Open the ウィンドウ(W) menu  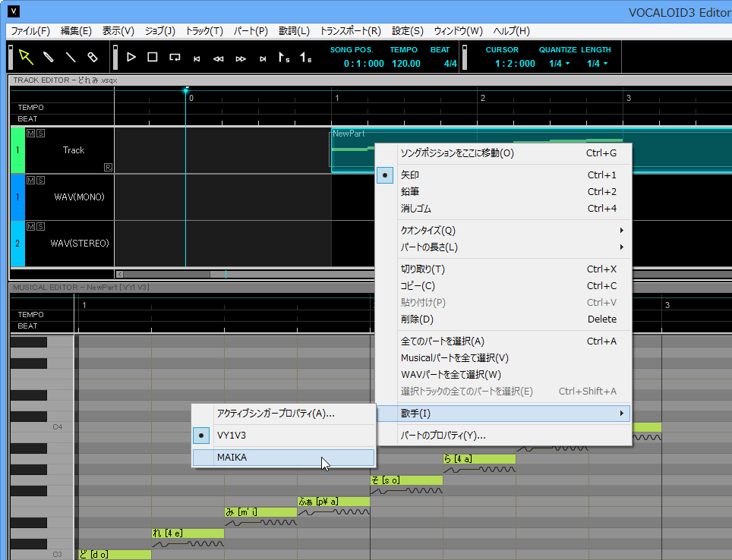pos(459,31)
